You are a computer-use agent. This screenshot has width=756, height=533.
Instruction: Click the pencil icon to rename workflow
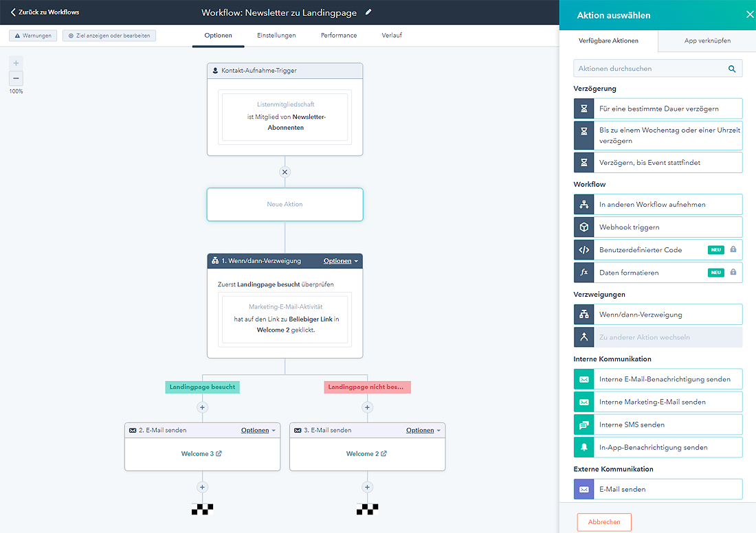pyautogui.click(x=368, y=12)
